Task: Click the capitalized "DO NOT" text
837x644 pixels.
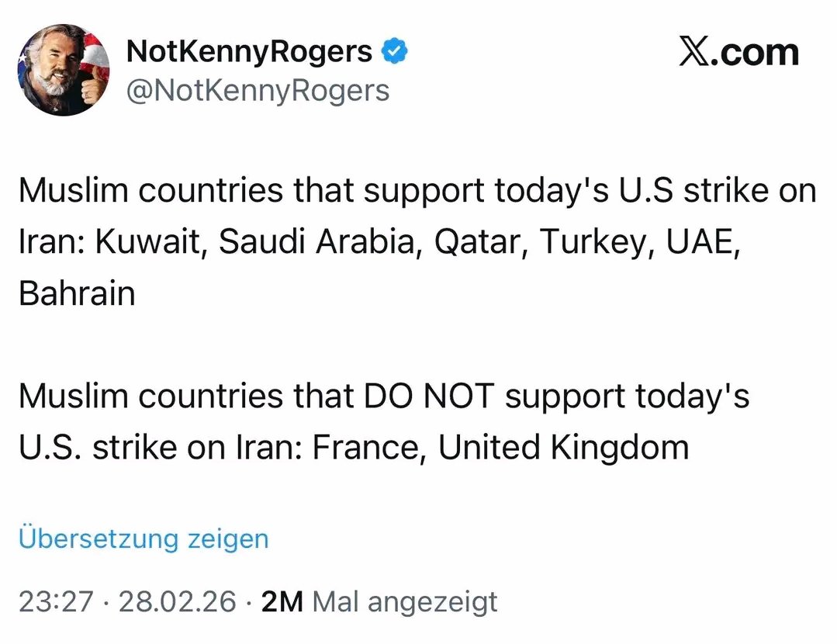Action: point(428,396)
